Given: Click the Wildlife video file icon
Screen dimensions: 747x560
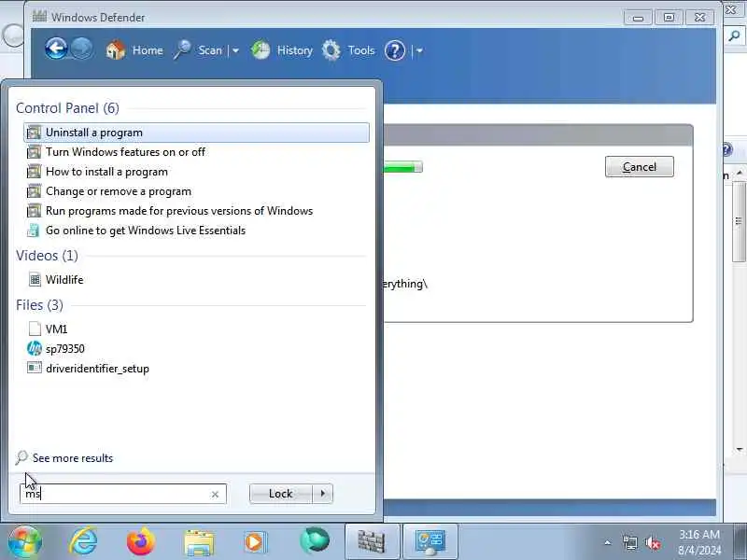Looking at the screenshot, I should click(x=35, y=279).
